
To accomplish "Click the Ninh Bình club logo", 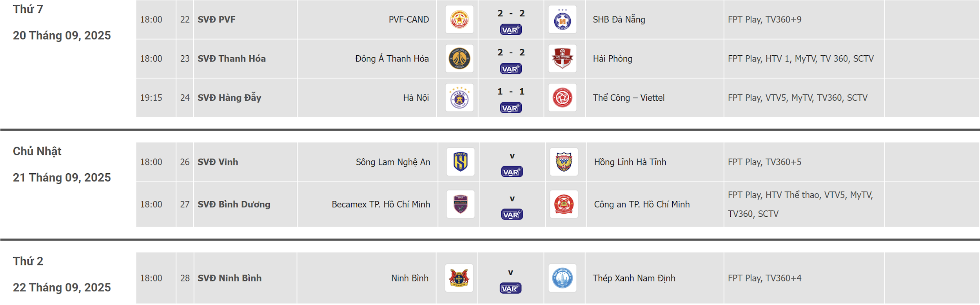I will click(459, 278).
